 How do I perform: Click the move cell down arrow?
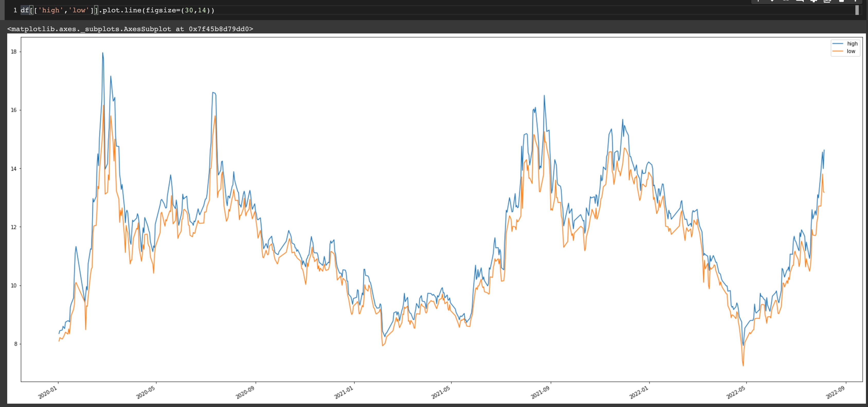[x=772, y=1]
